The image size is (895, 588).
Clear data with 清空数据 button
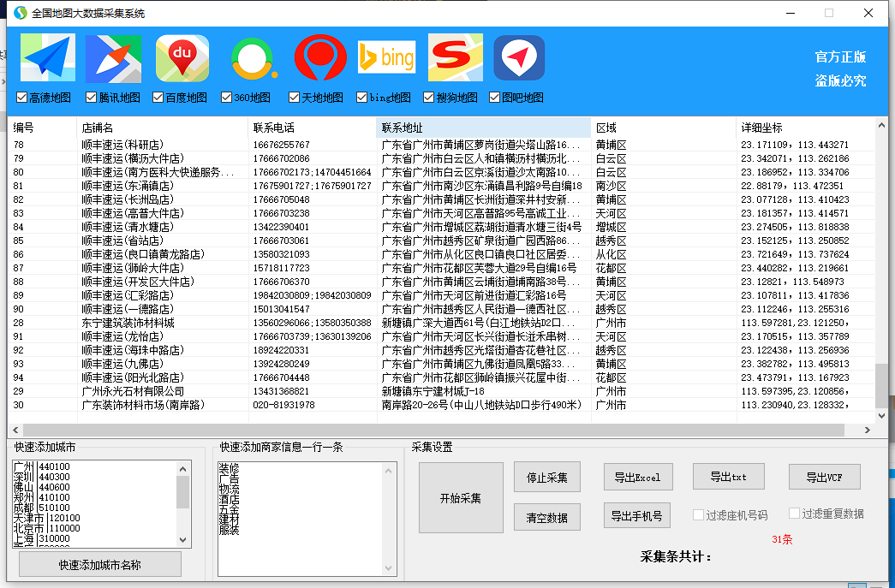[x=546, y=517]
